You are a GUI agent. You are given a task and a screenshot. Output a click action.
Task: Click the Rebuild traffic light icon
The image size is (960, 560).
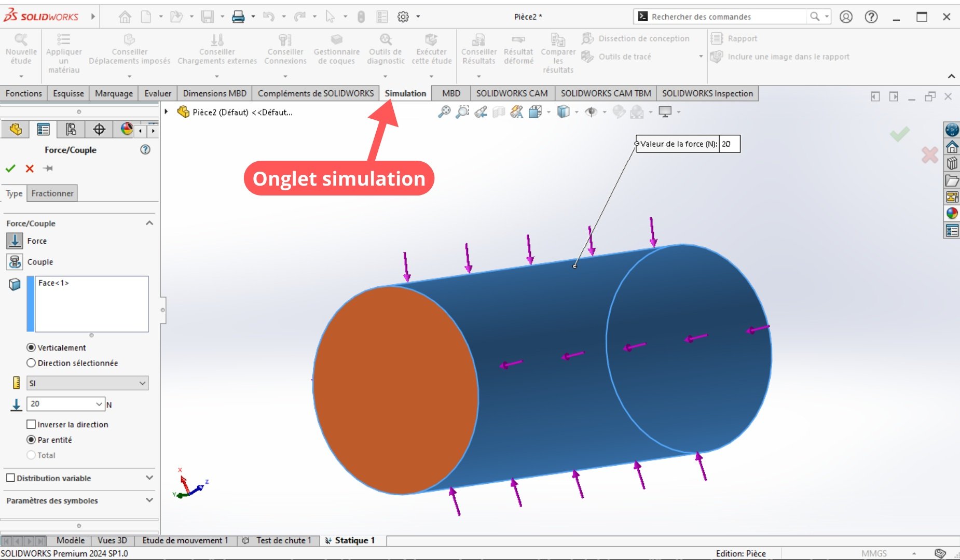[361, 17]
